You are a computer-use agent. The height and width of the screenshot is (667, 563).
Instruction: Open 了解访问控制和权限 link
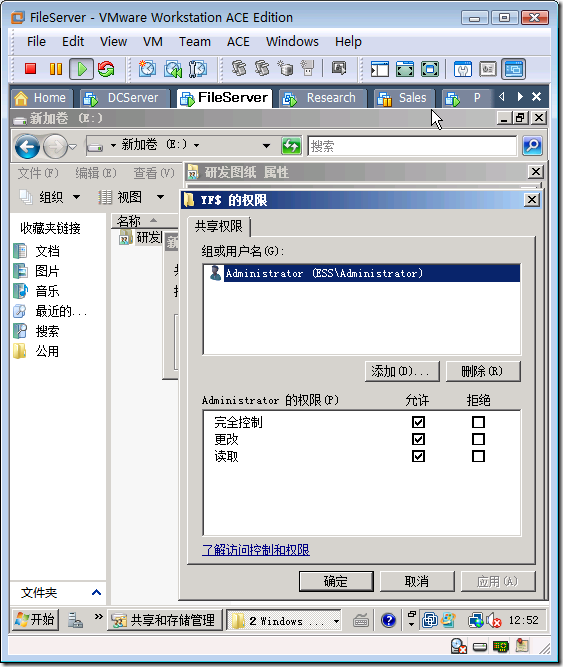(256, 550)
